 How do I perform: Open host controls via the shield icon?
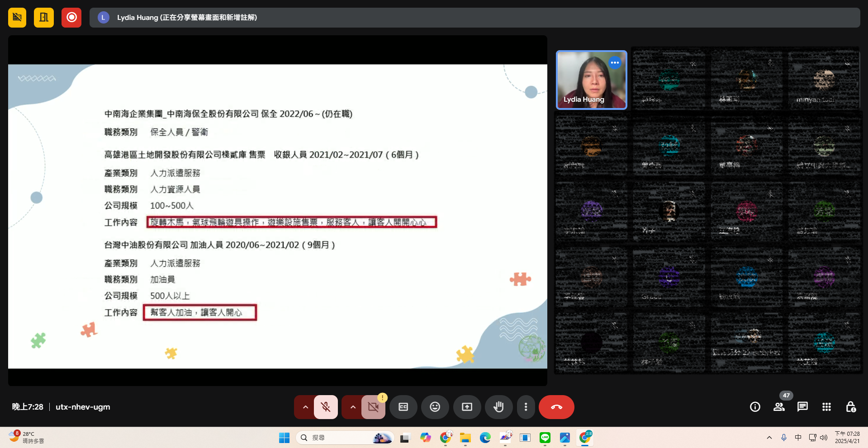(850, 407)
